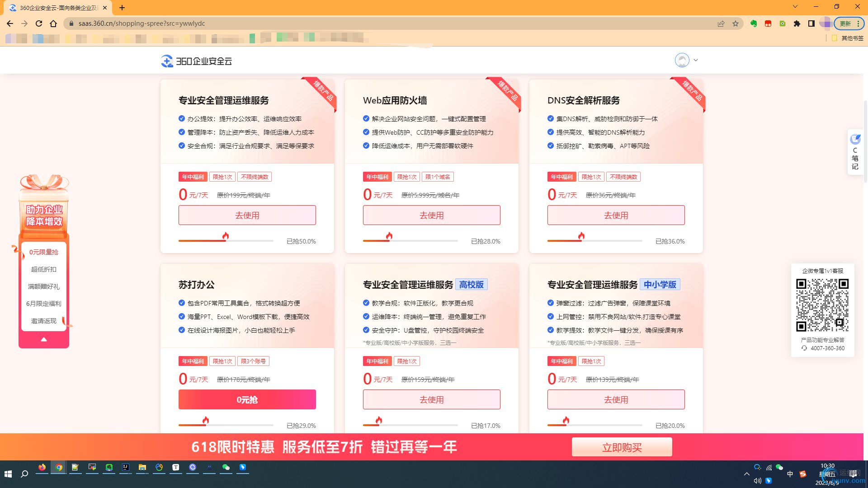
Task: Click 去使用 for 中小学版 service
Action: [616, 399]
